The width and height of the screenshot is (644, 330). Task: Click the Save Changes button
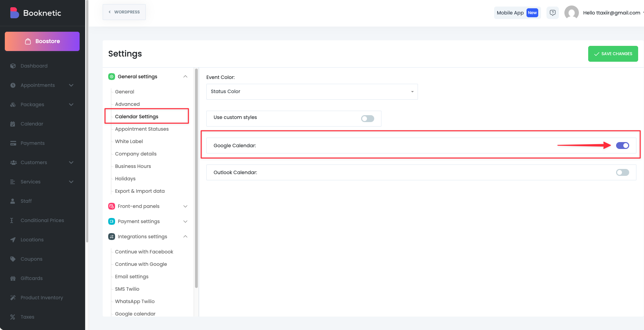pyautogui.click(x=613, y=54)
